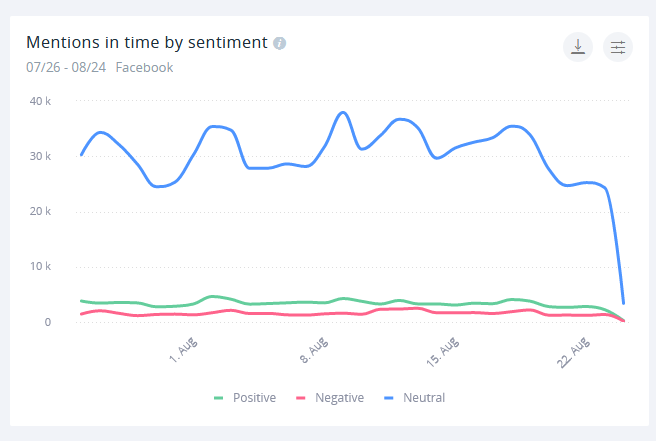Click the green Positive legend color marker

click(219, 398)
